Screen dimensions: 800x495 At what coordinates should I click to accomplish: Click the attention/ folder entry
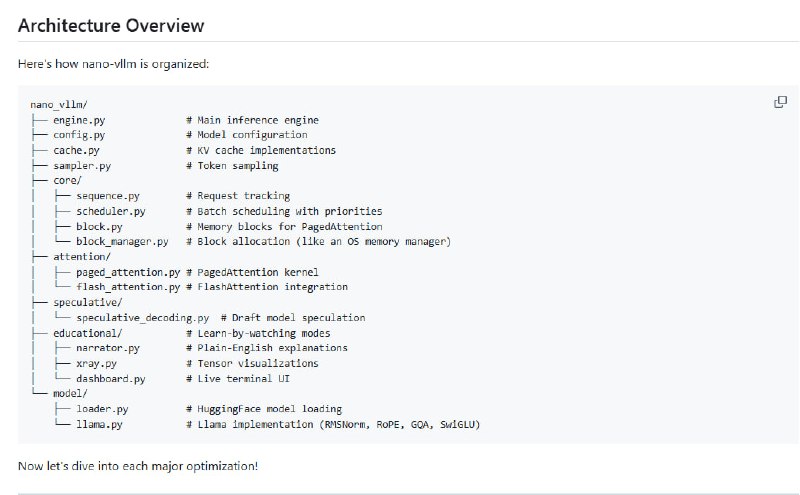click(81, 257)
